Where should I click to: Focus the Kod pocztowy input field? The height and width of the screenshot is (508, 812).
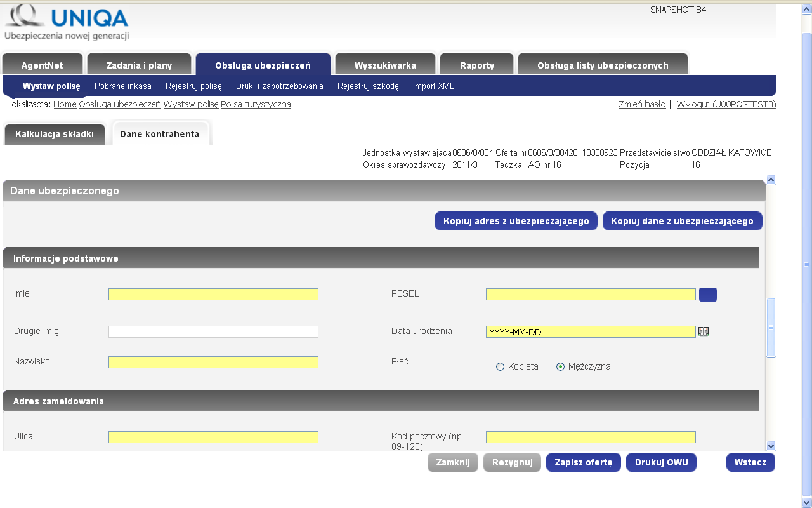(591, 437)
